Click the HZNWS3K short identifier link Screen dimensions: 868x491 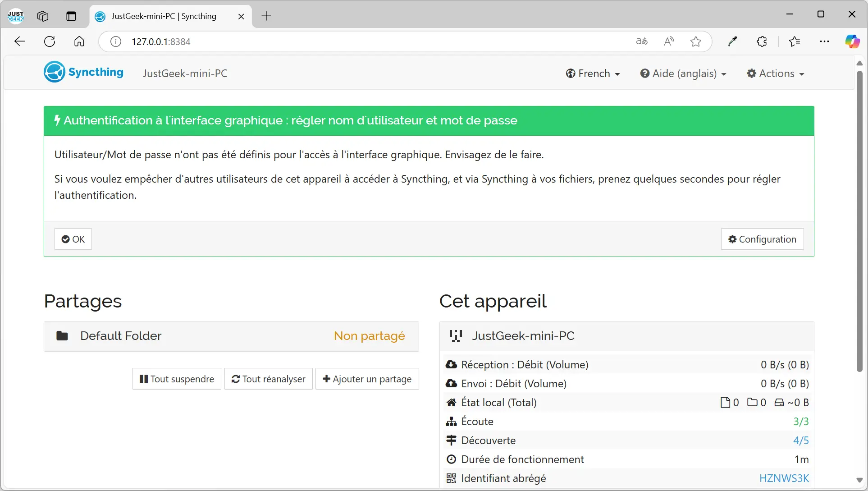click(x=784, y=478)
